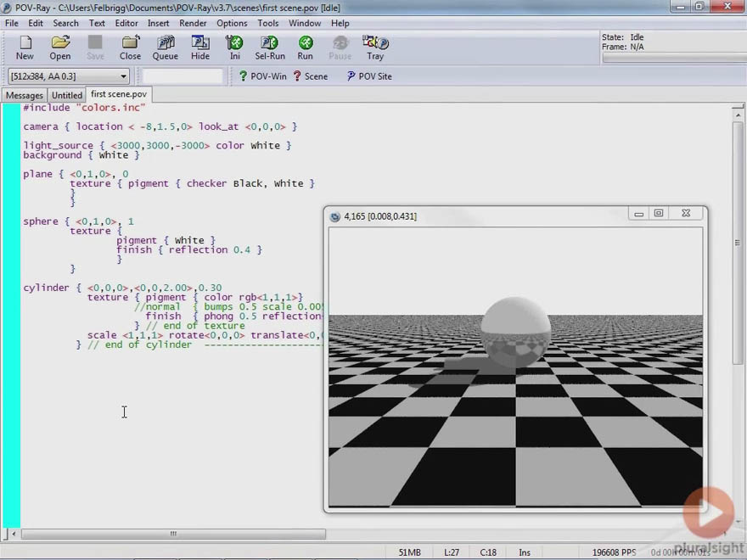
Task: Open Scene language help
Action: (x=311, y=76)
